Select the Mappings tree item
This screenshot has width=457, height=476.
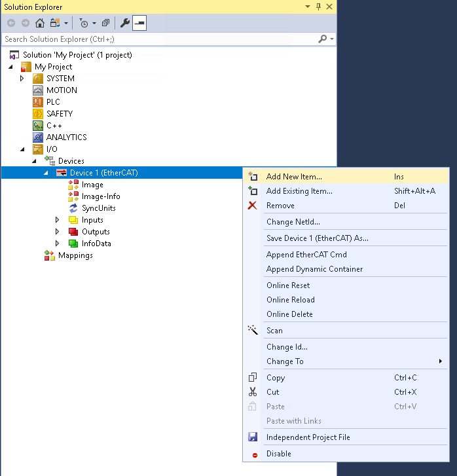(x=75, y=255)
